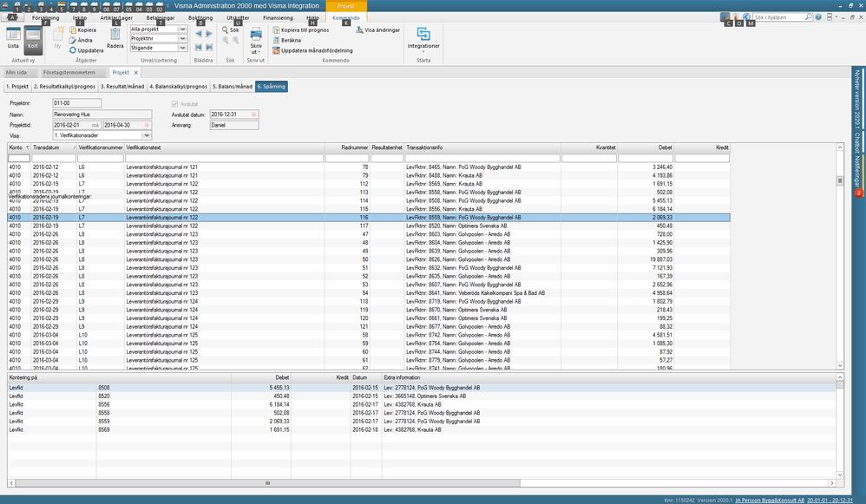
Task: Click the Kort view icon
Action: (33, 36)
